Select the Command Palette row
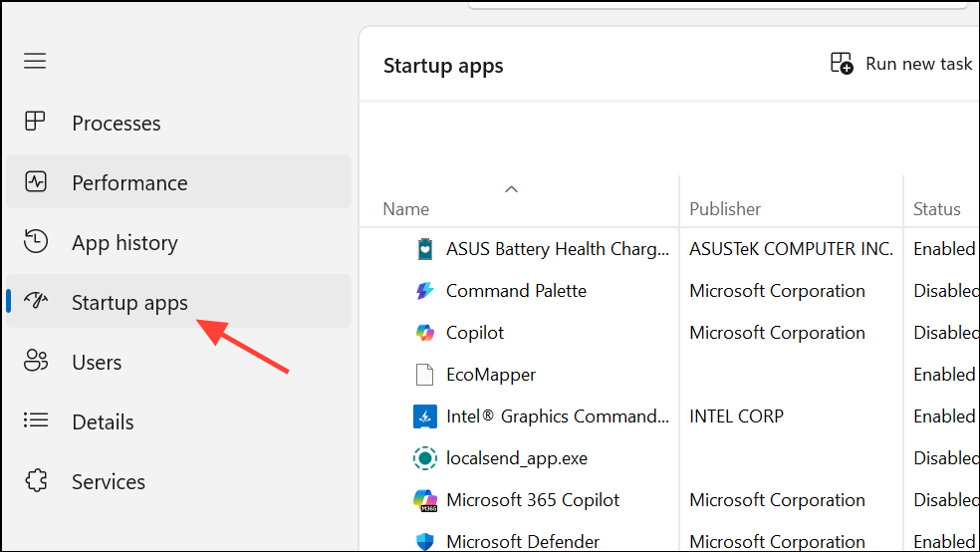Image resolution: width=980 pixels, height=552 pixels. (x=669, y=291)
